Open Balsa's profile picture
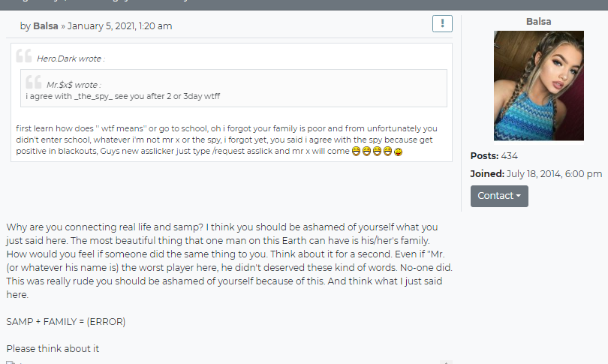This screenshot has width=608, height=364. 539,86
